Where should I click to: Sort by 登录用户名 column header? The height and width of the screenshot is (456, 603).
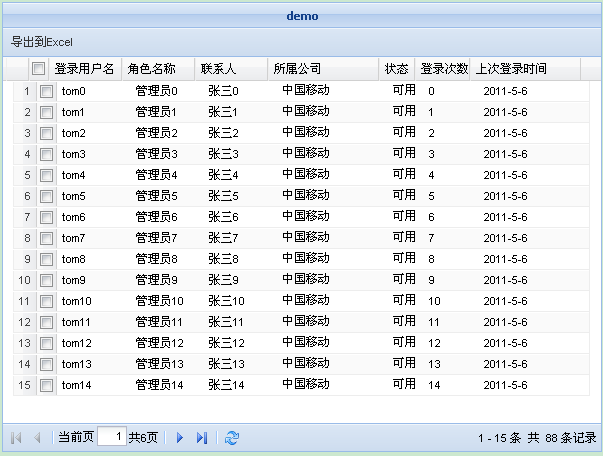tap(84, 69)
